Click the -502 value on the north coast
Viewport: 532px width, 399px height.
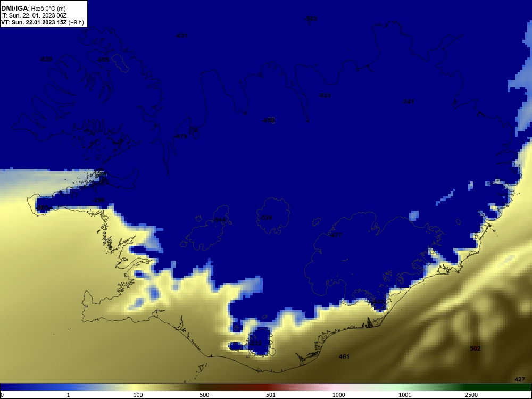pos(311,19)
